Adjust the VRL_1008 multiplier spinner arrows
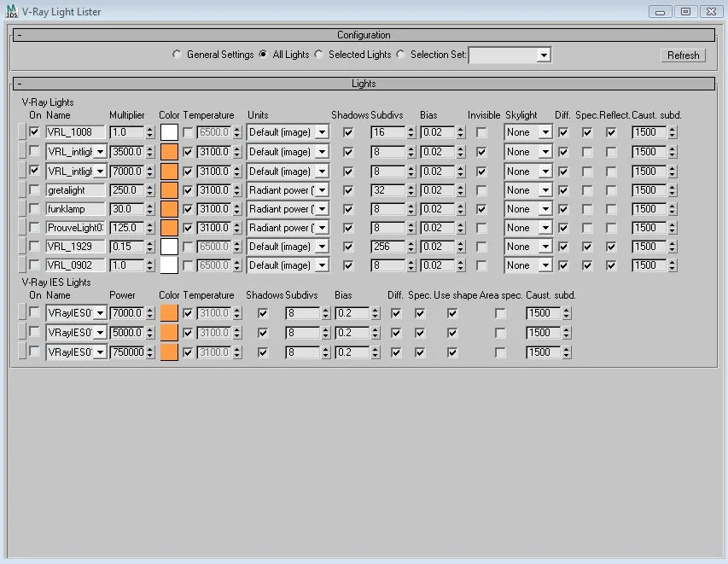Image resolution: width=728 pixels, height=564 pixels. 149,132
